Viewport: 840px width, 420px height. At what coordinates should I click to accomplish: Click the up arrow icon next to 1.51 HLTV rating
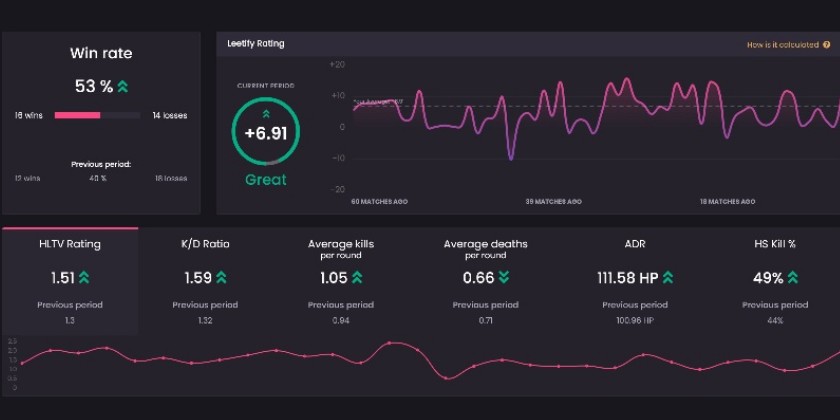click(x=84, y=277)
